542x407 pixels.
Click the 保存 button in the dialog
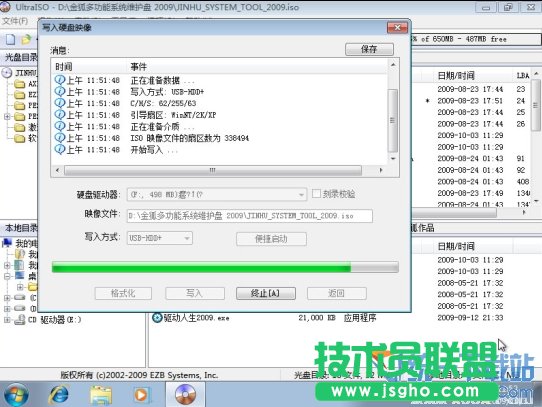pos(369,49)
